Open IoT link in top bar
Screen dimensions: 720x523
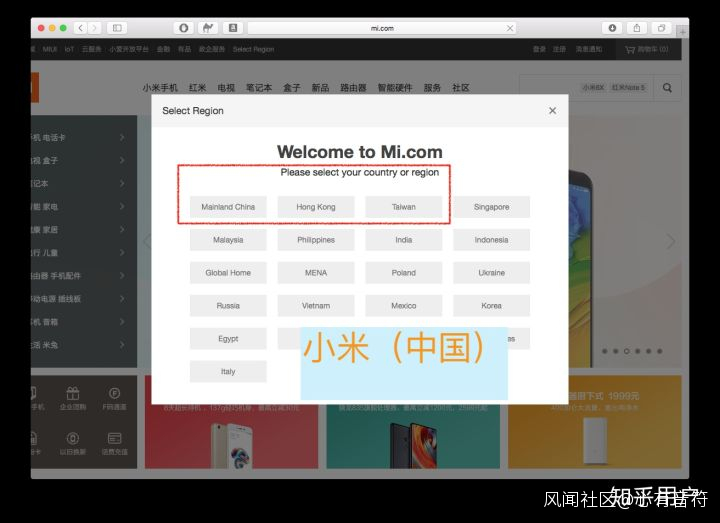[69, 49]
